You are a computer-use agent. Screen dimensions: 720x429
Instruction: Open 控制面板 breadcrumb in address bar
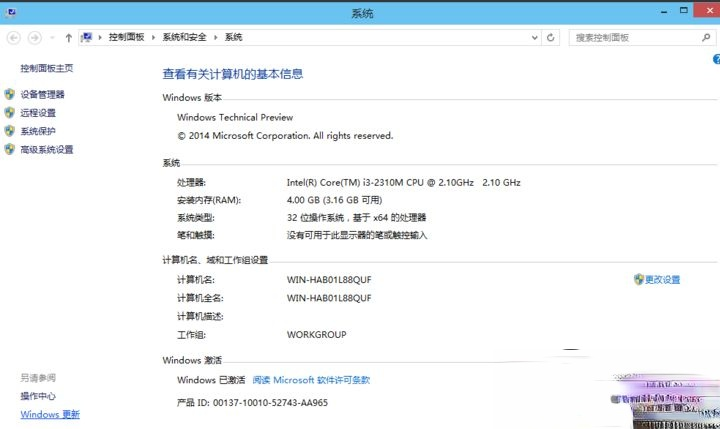126,37
